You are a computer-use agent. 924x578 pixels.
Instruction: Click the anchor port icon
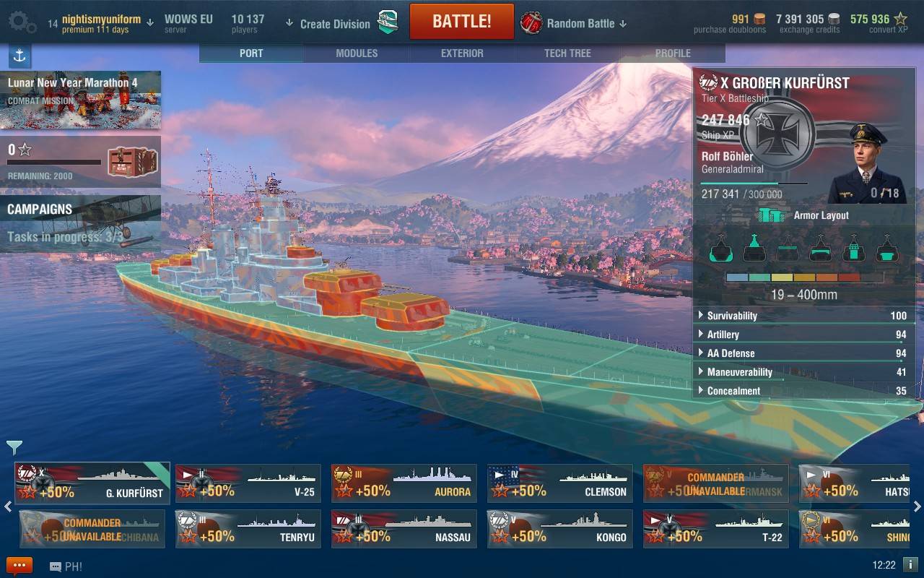pyautogui.click(x=19, y=56)
